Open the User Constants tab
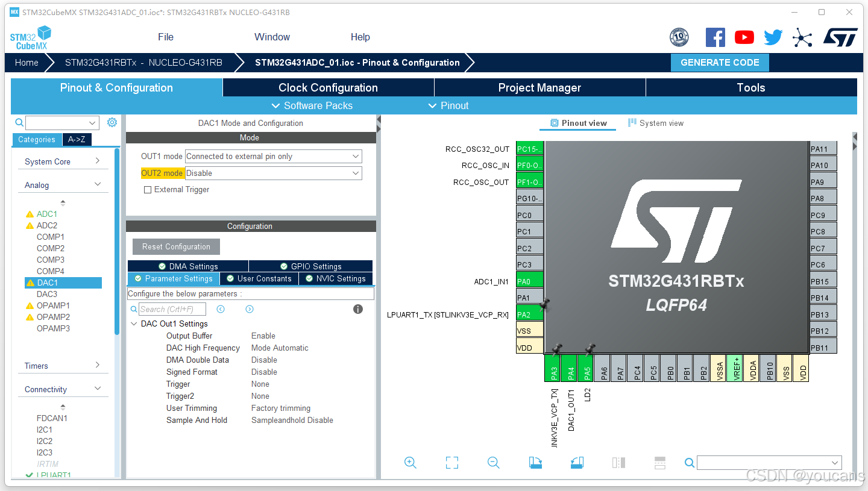This screenshot has height=491, width=868. 259,279
